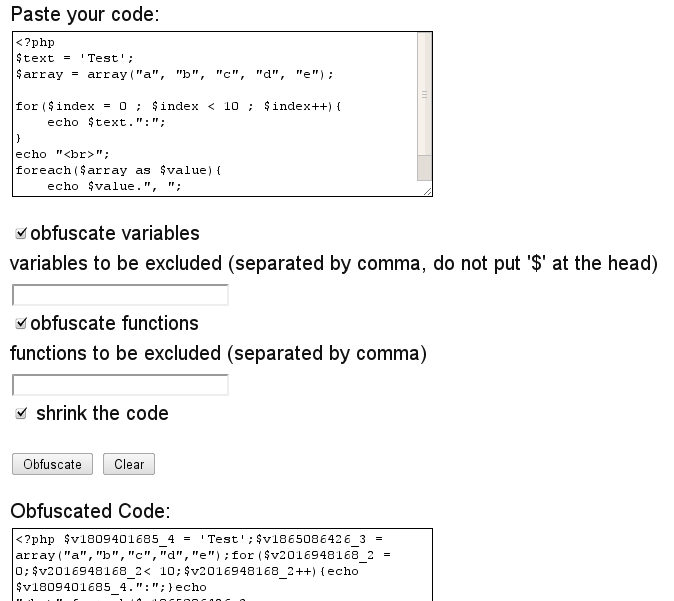
Task: Toggle the obfuscate variables checkbox
Action: point(21,233)
